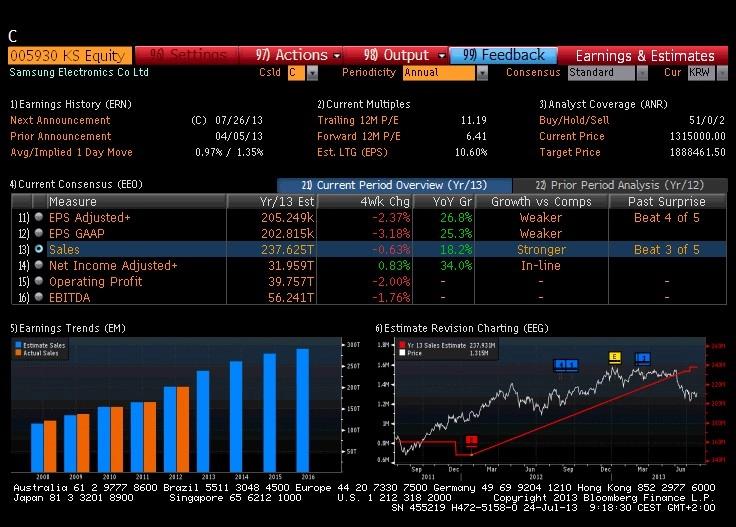This screenshot has height=527, width=736.
Task: Open 1) Earnings History (ERN) link
Action: [71, 104]
